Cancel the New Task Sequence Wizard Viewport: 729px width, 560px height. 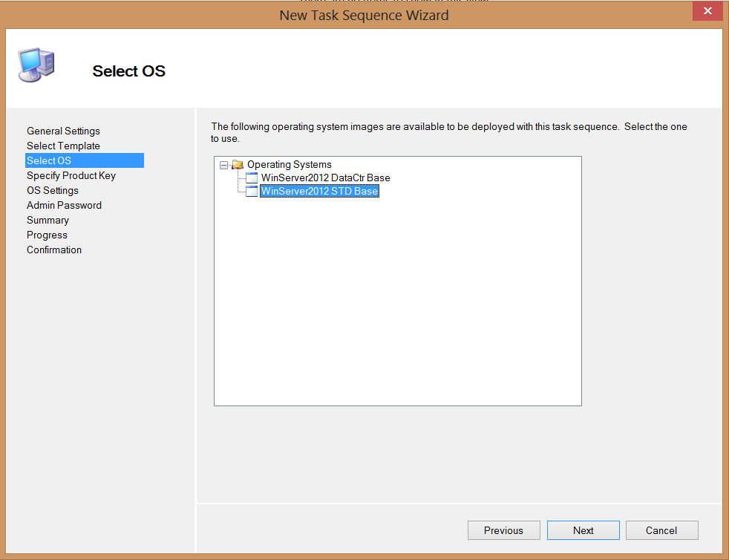pos(661,530)
